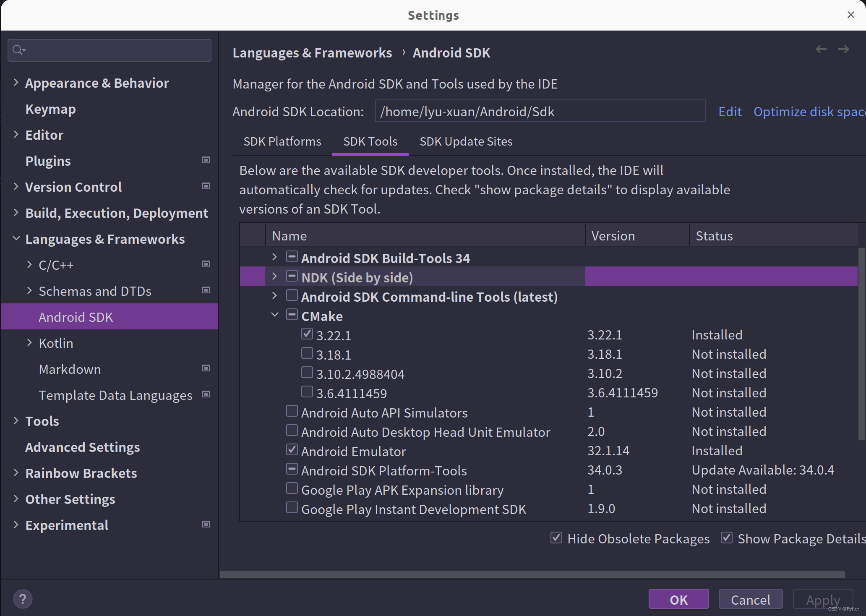
Task: Click the forward navigation arrow
Action: [x=844, y=49]
